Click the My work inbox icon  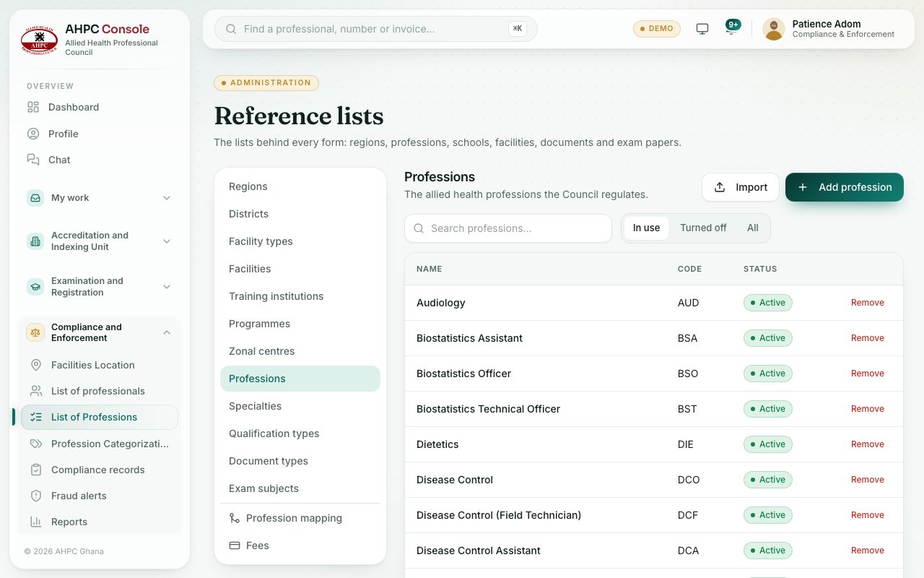(x=35, y=198)
